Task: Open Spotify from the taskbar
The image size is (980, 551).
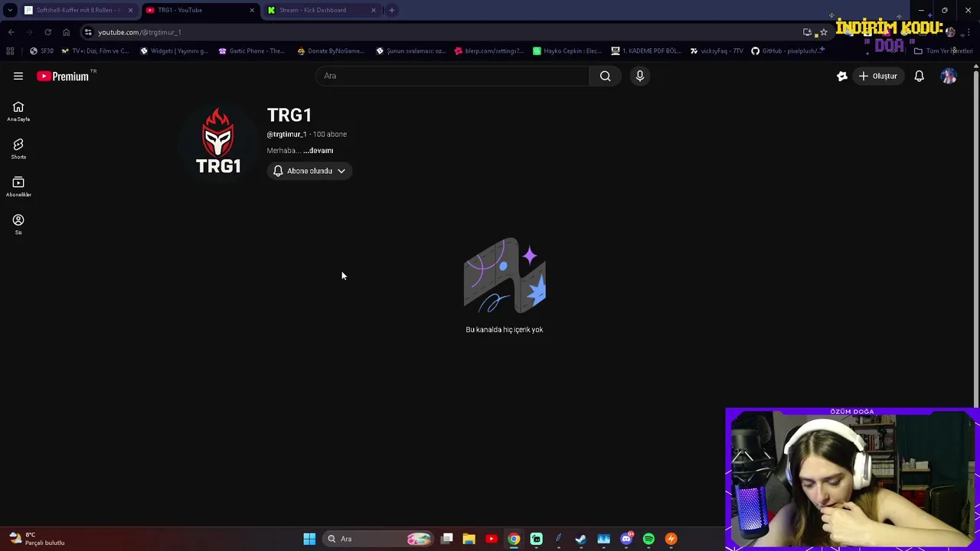Action: (x=648, y=539)
